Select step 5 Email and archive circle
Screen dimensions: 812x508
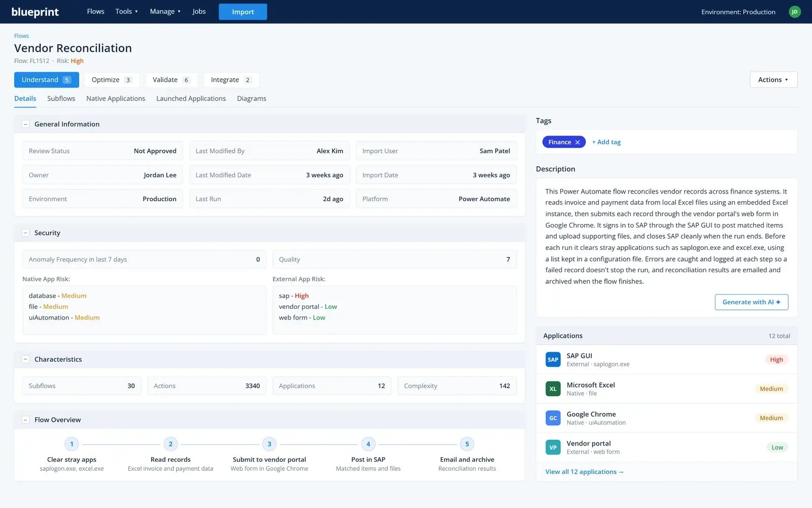click(467, 444)
